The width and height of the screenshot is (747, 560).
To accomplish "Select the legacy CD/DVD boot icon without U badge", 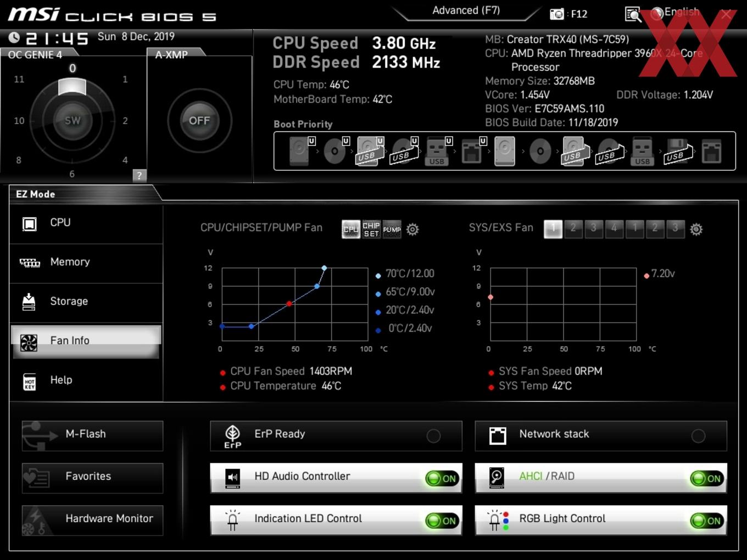I will tap(540, 151).
